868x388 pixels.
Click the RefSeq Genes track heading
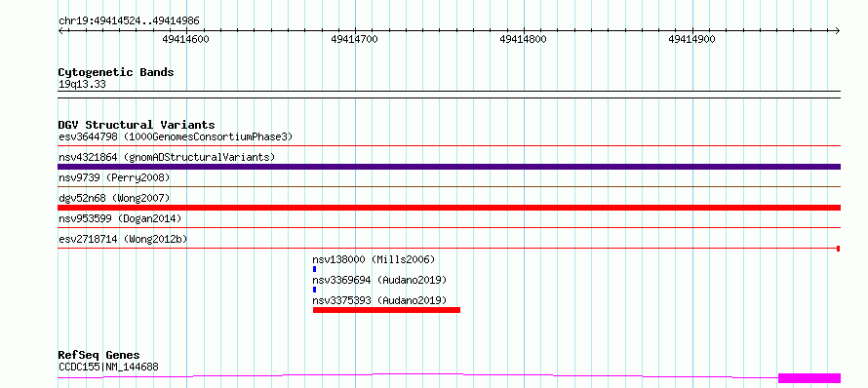[x=99, y=356]
